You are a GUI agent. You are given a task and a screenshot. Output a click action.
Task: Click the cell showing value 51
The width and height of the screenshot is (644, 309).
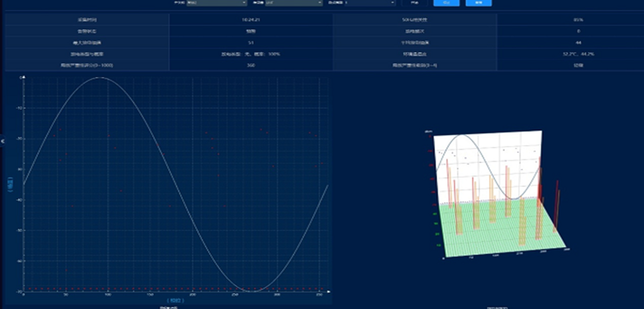tap(251, 43)
